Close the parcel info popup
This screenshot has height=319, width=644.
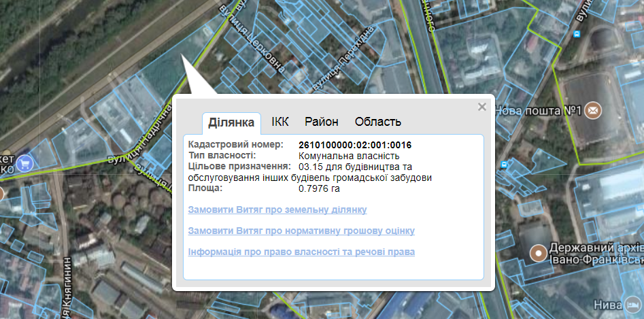tap(482, 107)
